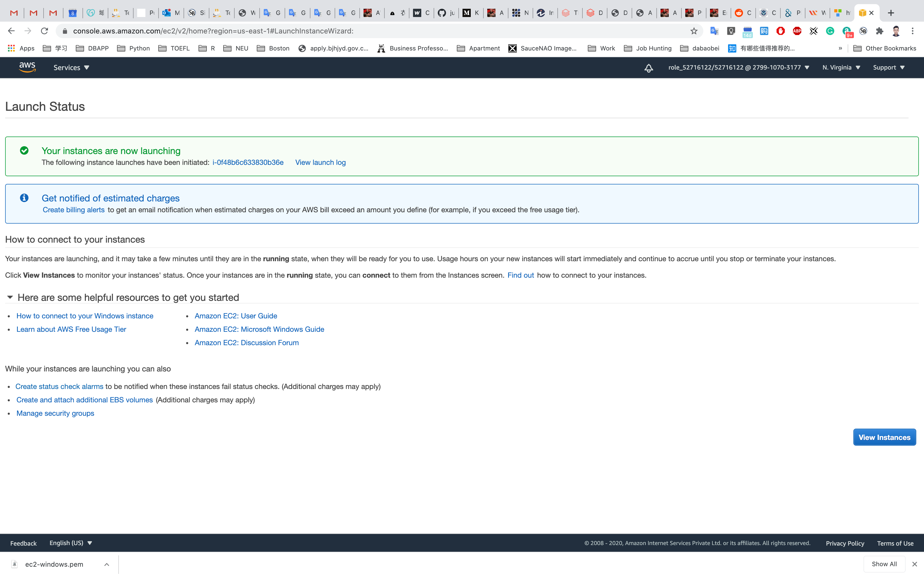Open the notifications bell icon

[648, 68]
